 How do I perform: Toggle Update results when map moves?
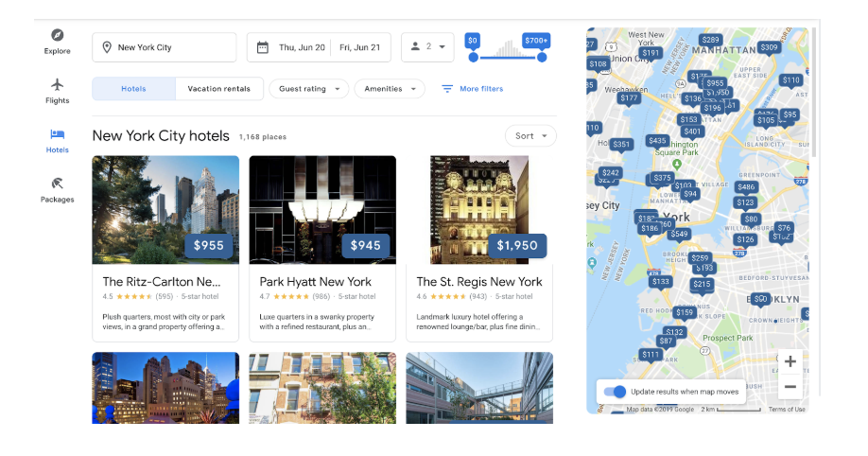615,392
